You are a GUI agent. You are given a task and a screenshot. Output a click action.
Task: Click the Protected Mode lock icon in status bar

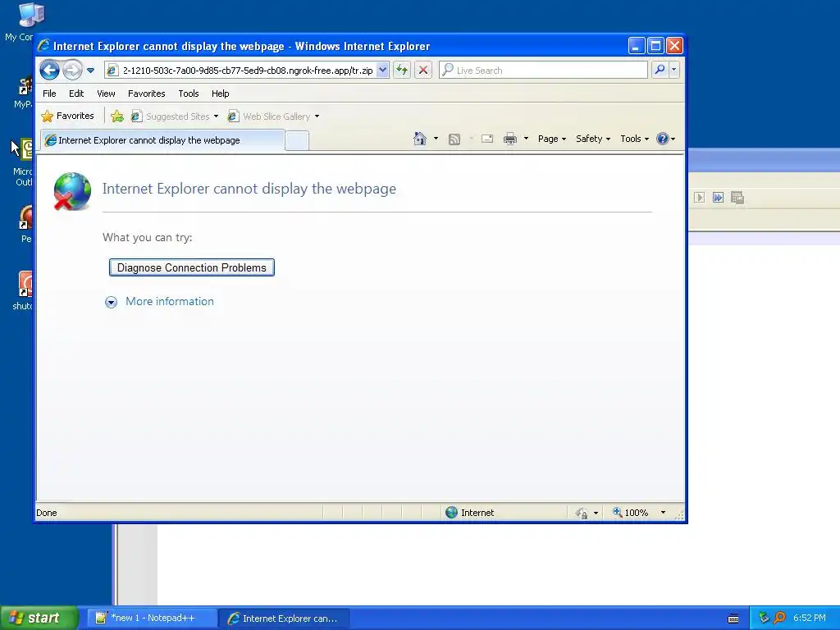click(582, 514)
